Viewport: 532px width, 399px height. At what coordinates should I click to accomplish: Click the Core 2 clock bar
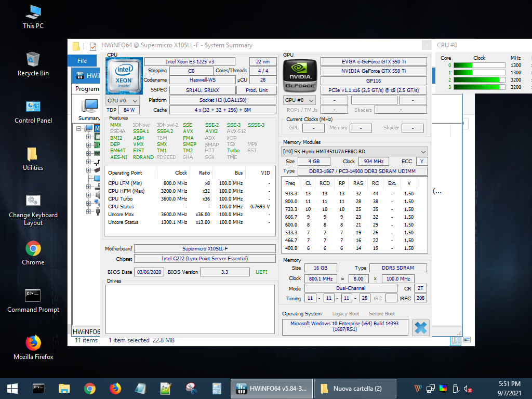pyautogui.click(x=480, y=80)
